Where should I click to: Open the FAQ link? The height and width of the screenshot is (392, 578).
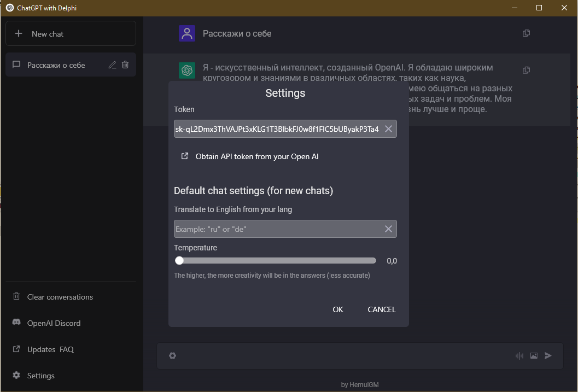tap(67, 349)
